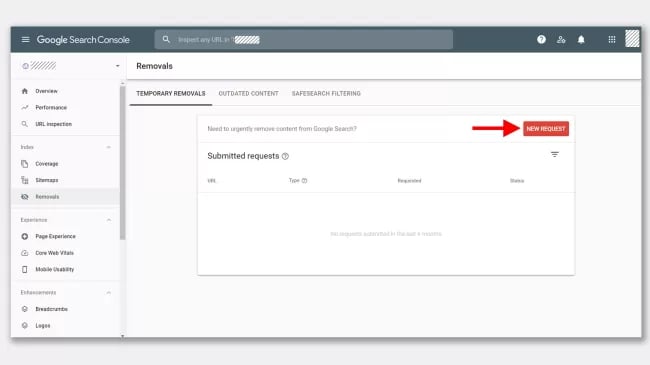Select Removals in sidebar
650x365 pixels.
click(x=65, y=197)
